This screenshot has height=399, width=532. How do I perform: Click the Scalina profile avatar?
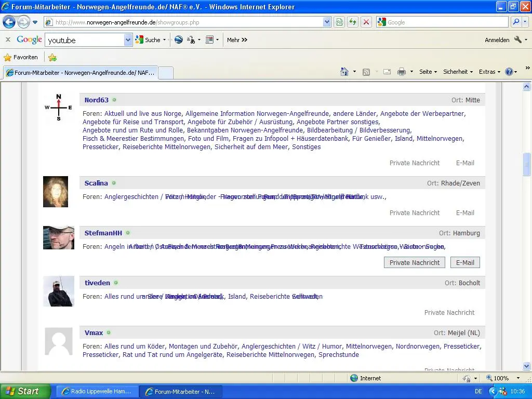point(56,192)
